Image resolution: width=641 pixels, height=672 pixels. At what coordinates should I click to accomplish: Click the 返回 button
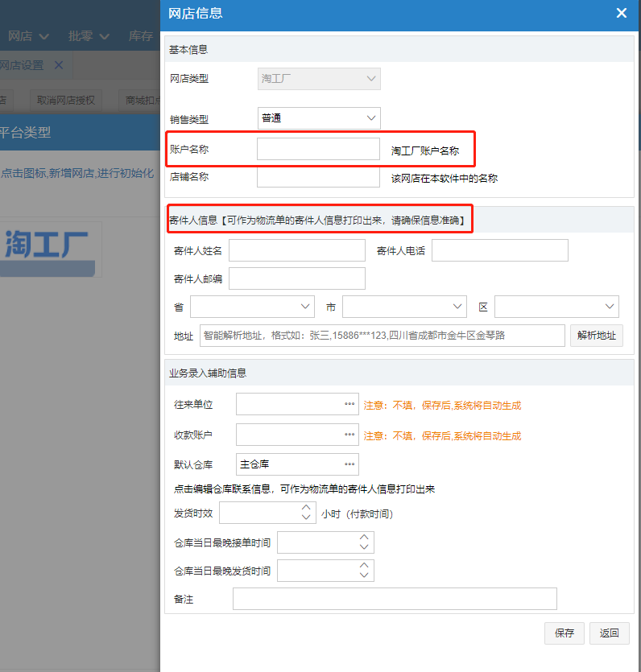610,633
